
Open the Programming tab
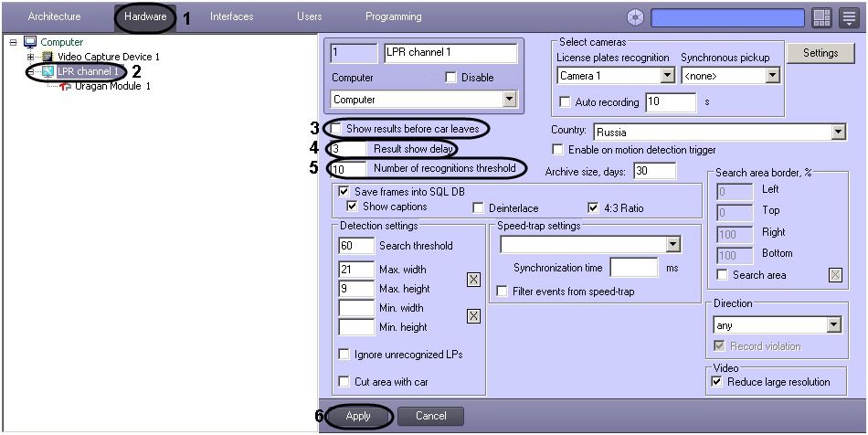coord(393,16)
